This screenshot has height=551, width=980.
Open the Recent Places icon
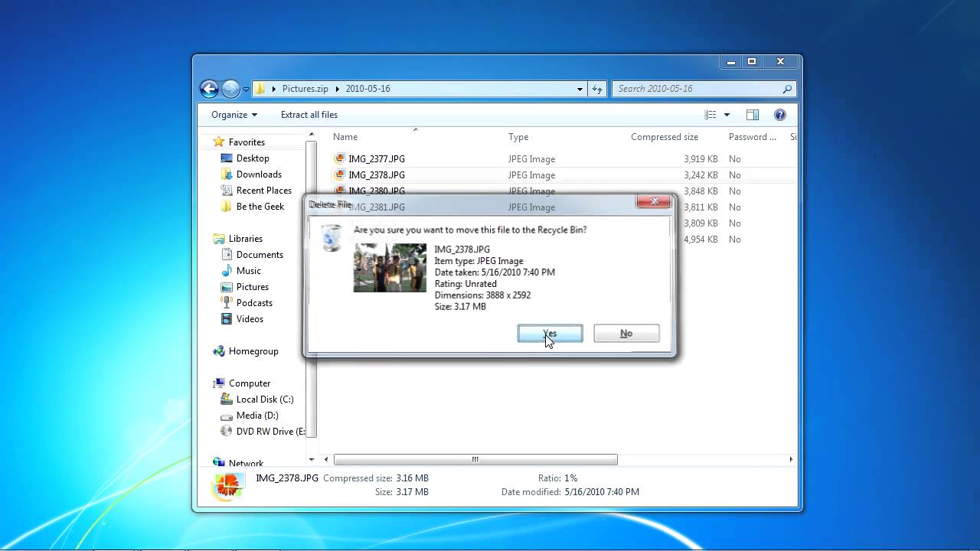[x=227, y=191]
